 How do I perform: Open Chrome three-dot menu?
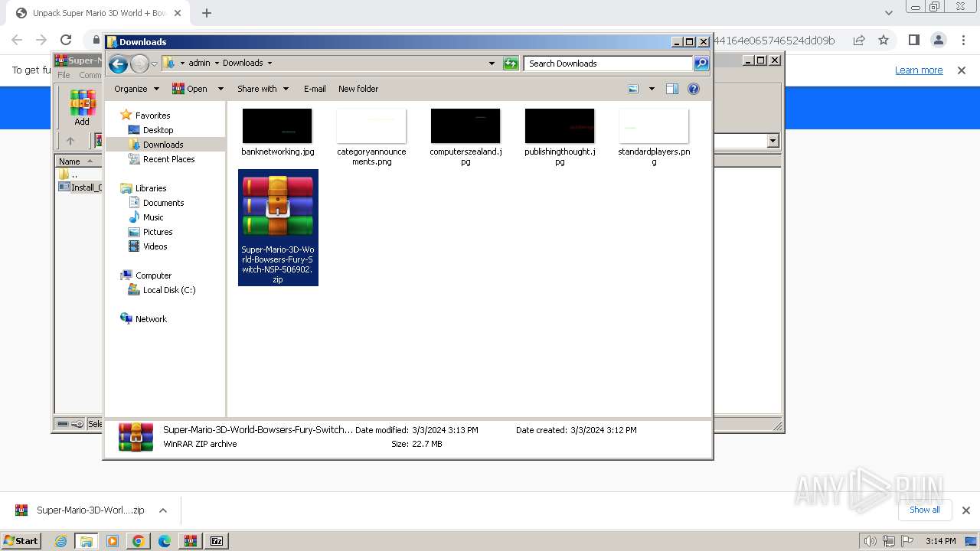962,40
